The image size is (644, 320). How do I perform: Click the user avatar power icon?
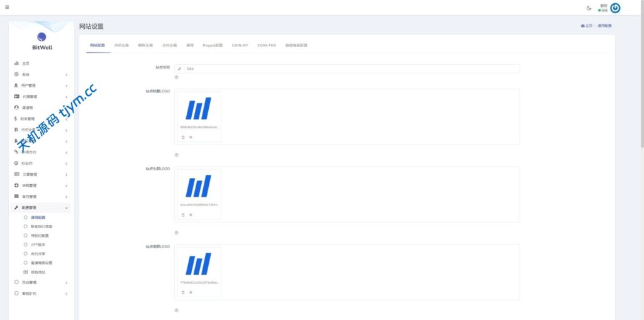[x=615, y=8]
